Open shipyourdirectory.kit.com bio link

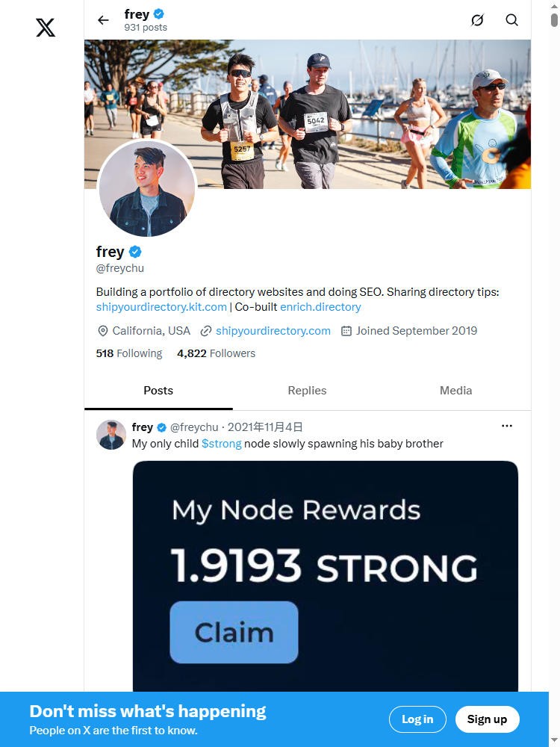161,307
